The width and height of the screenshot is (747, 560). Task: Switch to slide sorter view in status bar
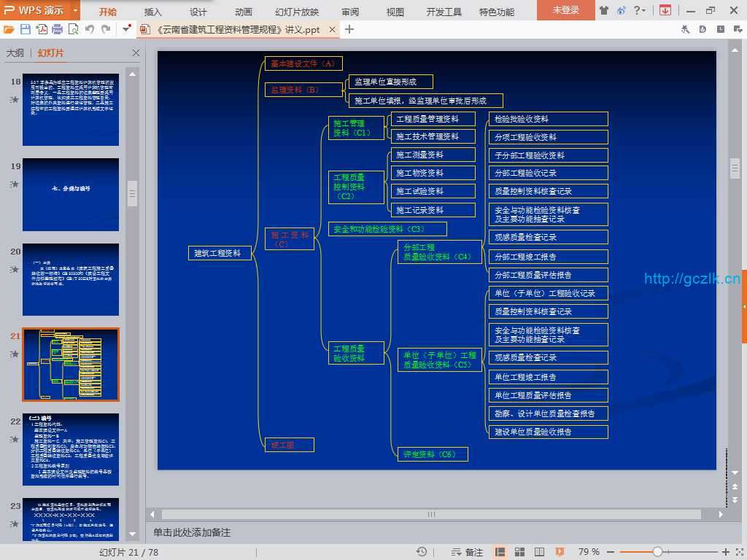coord(518,552)
